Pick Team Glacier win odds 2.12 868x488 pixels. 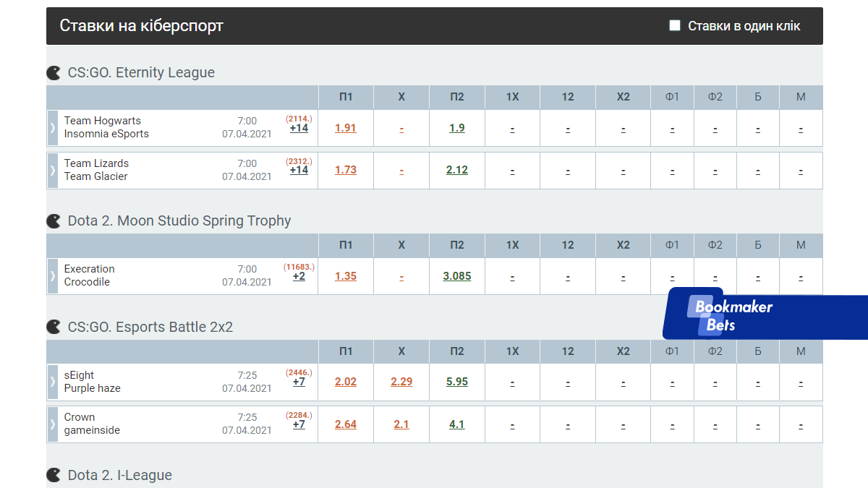pos(457,171)
